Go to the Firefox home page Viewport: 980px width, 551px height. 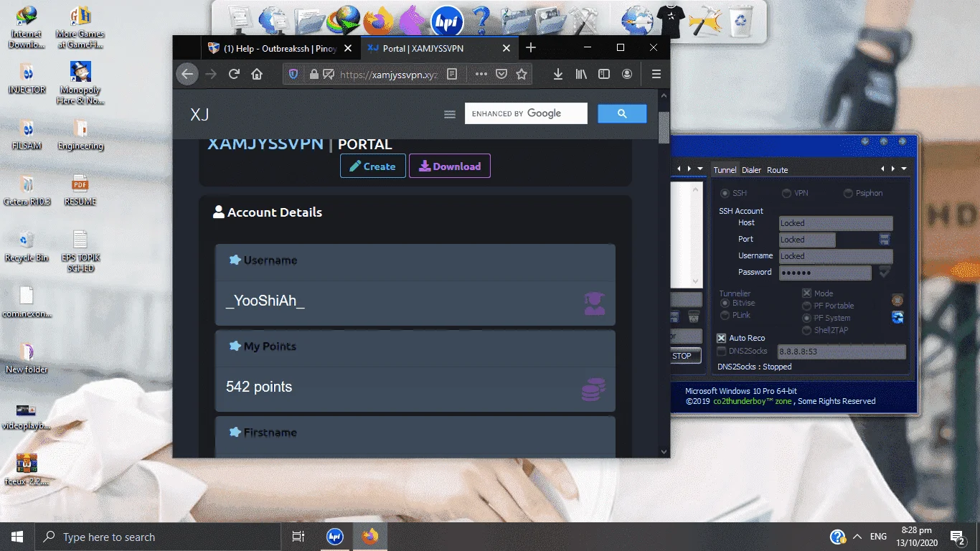pos(257,74)
